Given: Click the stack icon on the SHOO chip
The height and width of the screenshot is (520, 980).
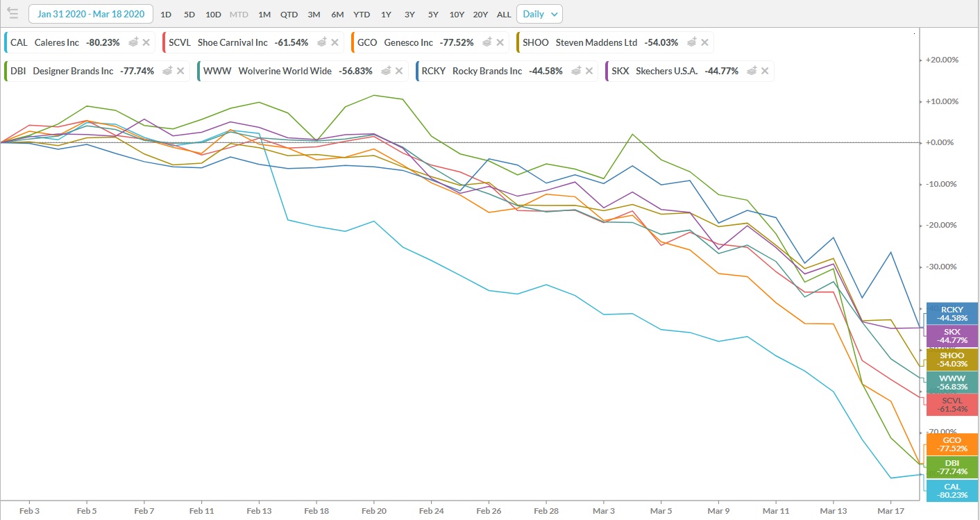Looking at the screenshot, I should (x=692, y=42).
